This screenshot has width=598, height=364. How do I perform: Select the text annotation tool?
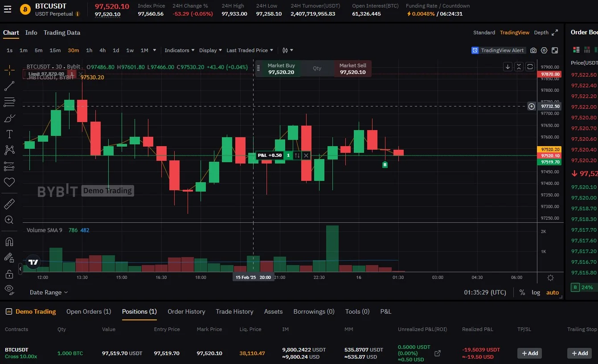(9, 134)
